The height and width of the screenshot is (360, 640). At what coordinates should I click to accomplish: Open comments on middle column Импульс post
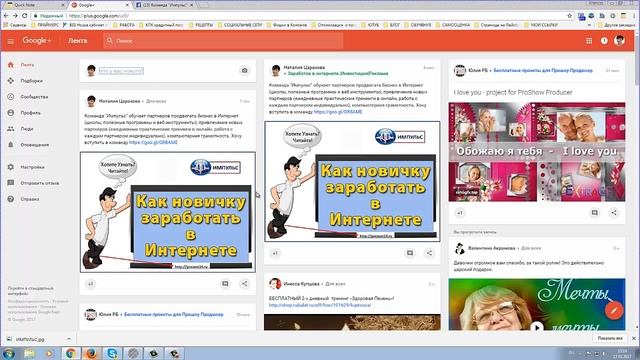[410, 253]
